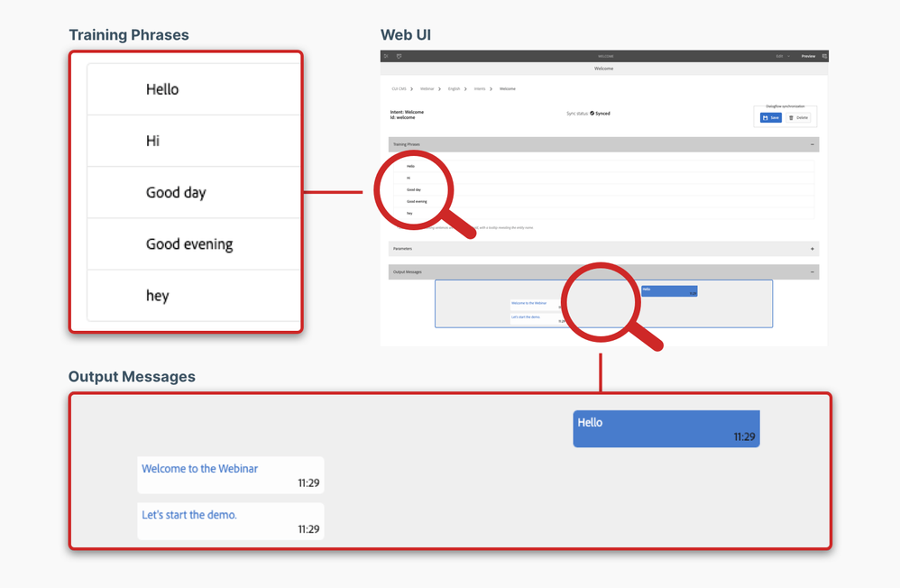Switch to Preview mode in the top bar

coord(808,56)
